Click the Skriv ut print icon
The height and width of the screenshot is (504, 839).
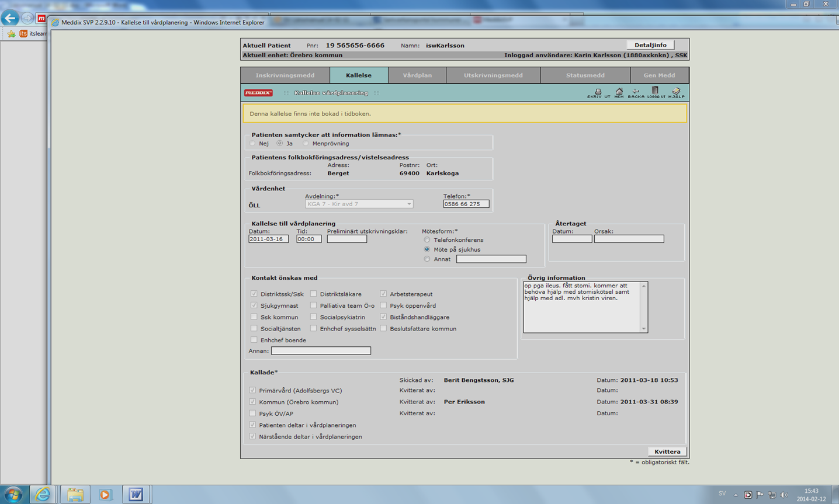(598, 93)
